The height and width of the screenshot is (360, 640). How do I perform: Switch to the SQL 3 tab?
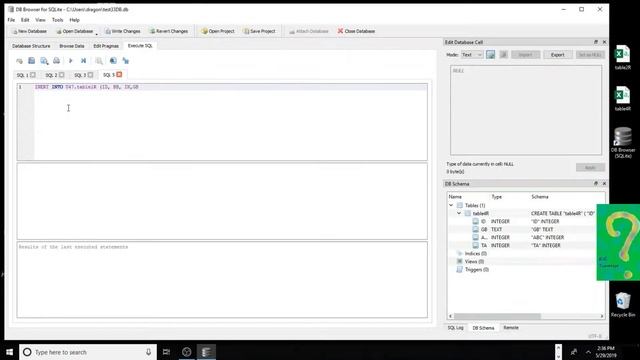pos(80,75)
